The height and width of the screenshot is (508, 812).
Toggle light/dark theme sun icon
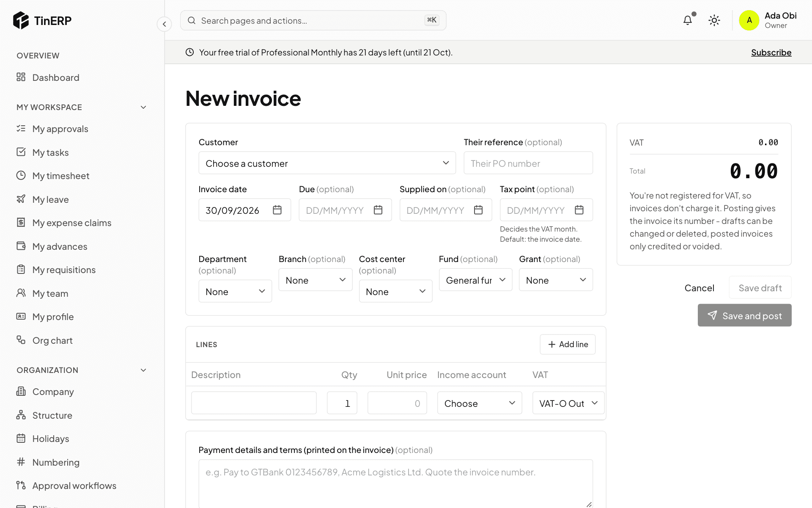click(x=714, y=20)
